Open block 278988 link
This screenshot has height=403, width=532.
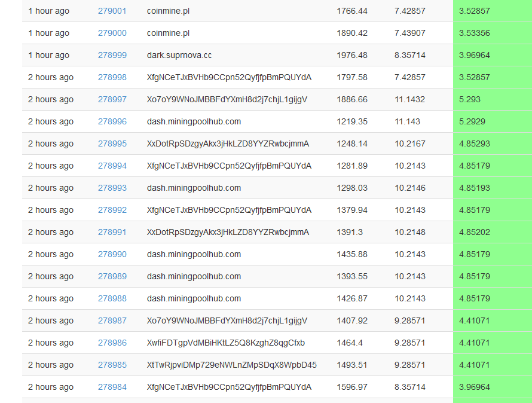(x=112, y=298)
